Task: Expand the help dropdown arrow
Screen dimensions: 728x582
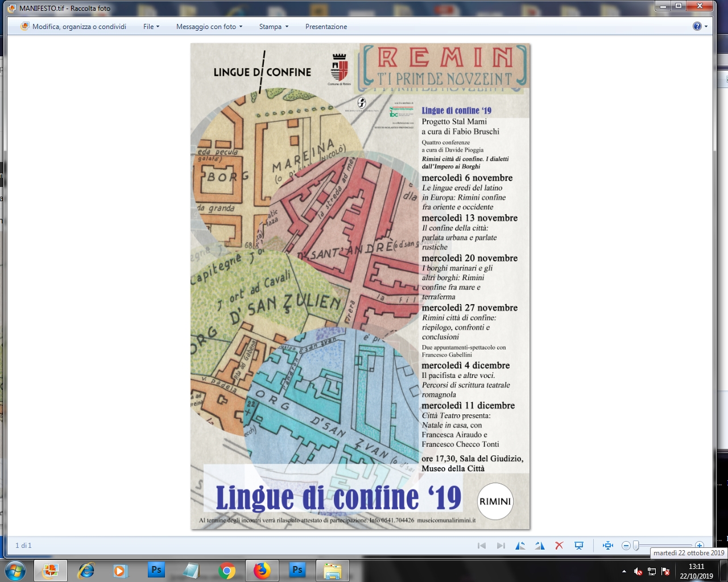Action: (x=706, y=26)
